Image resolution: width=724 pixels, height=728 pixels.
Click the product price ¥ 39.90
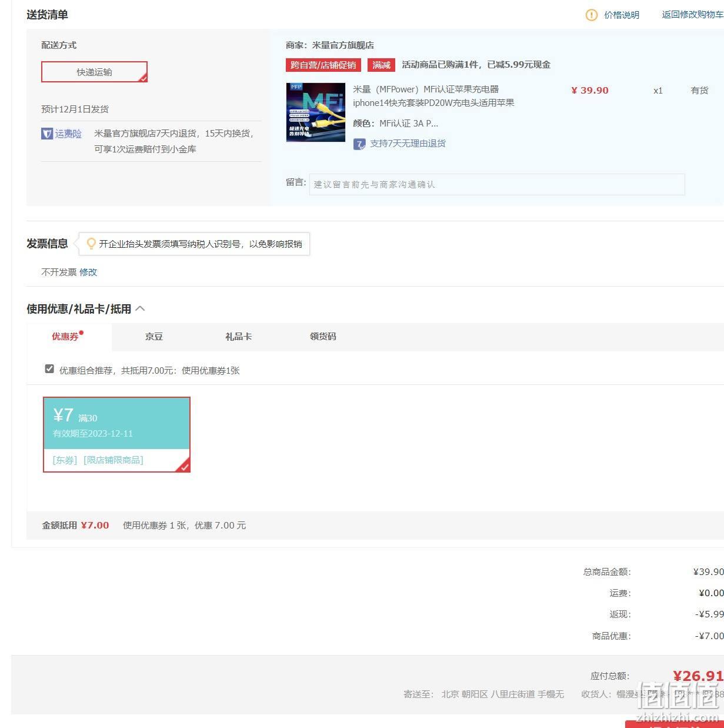pos(590,90)
